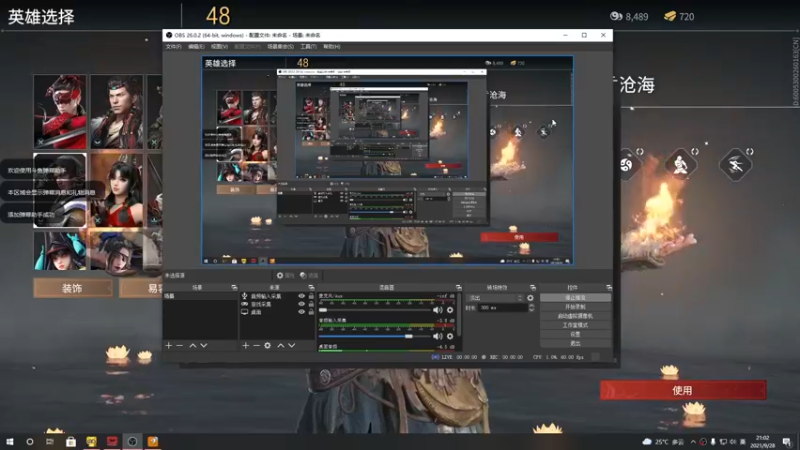Open Microsoft Store from taskbar
The image size is (800, 450).
pyautogui.click(x=71, y=441)
